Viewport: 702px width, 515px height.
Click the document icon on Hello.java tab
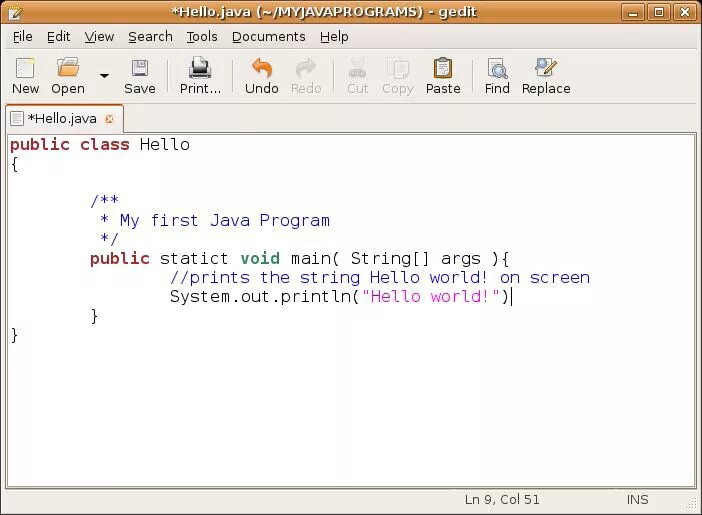point(17,119)
